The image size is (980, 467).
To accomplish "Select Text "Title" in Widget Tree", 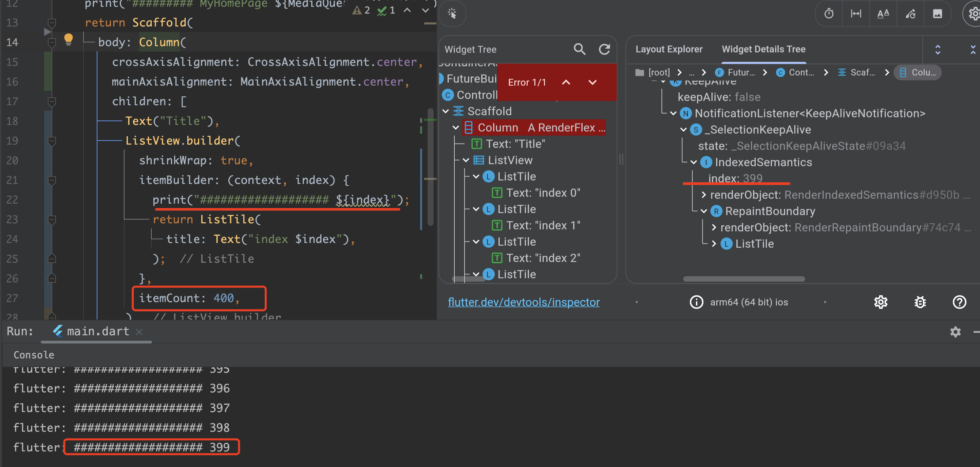I will (x=508, y=144).
